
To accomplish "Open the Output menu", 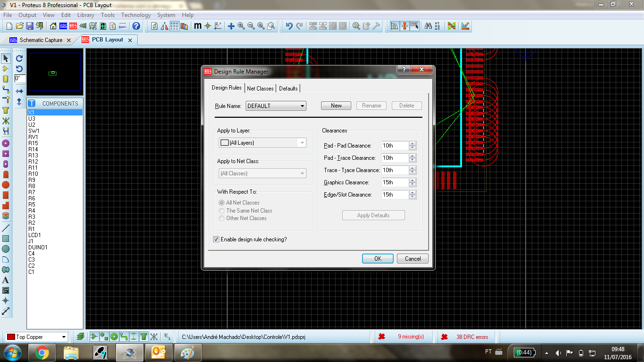I will tap(27, 15).
